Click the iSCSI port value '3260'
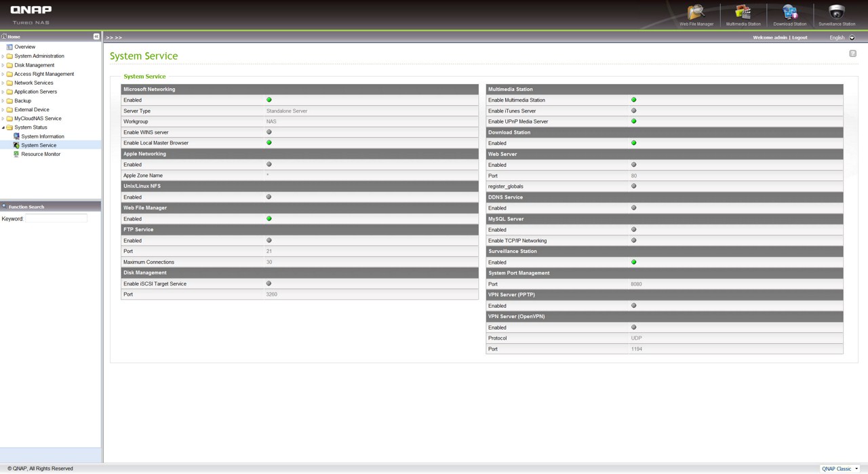868x474 pixels. coord(272,294)
